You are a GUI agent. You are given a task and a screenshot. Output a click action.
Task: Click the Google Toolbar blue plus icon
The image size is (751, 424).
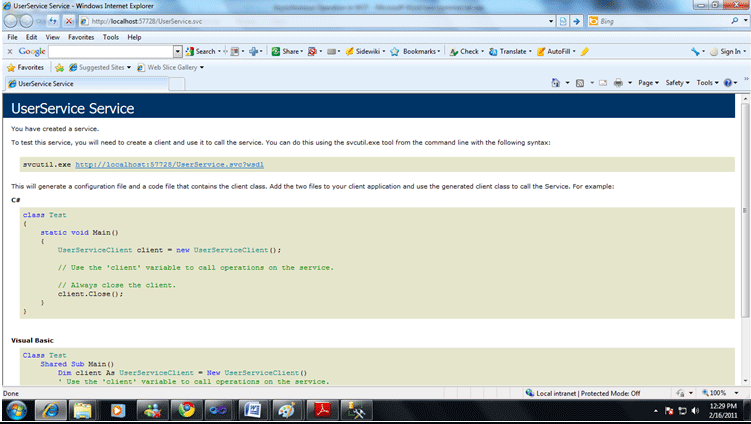pyautogui.click(x=254, y=51)
